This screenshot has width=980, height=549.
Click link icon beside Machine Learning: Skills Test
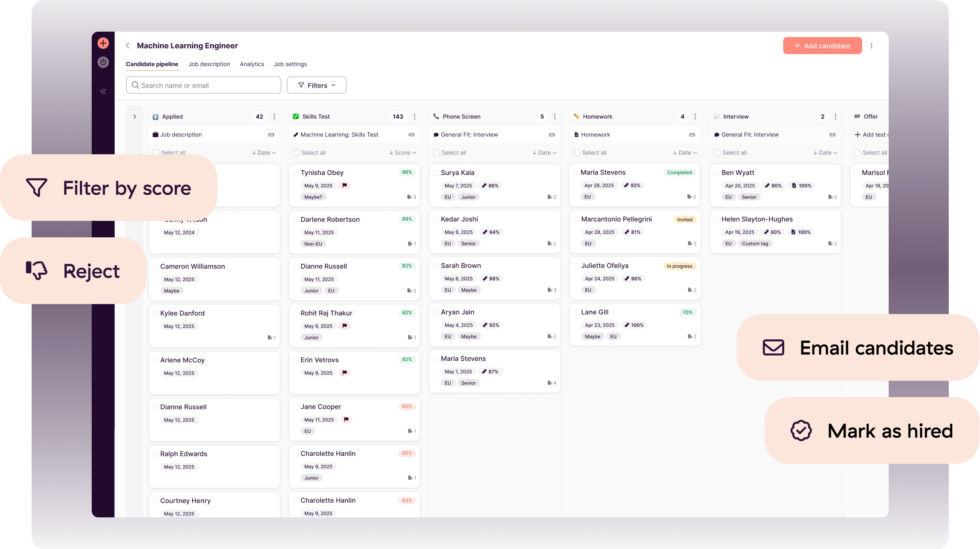(x=412, y=135)
